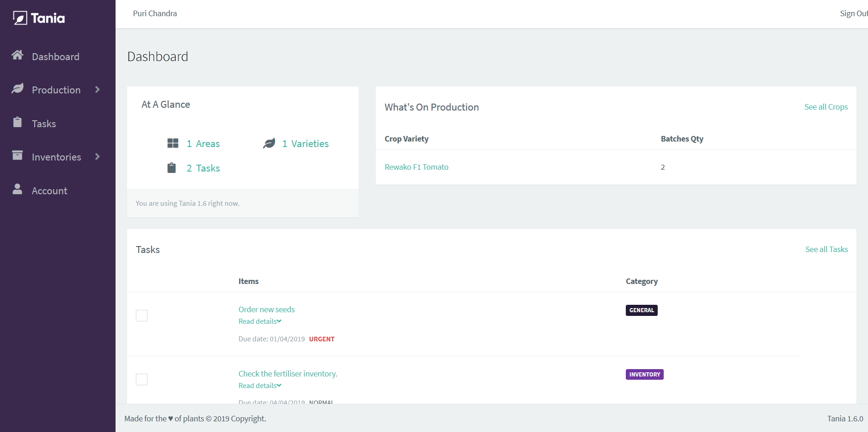Open Tasks via the clipboard icon

tap(17, 123)
